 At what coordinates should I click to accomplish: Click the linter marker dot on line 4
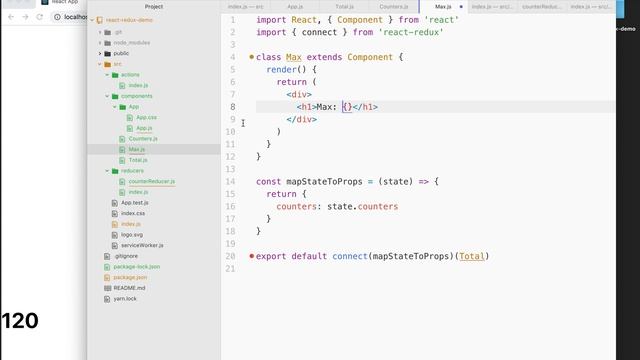[x=251, y=57]
